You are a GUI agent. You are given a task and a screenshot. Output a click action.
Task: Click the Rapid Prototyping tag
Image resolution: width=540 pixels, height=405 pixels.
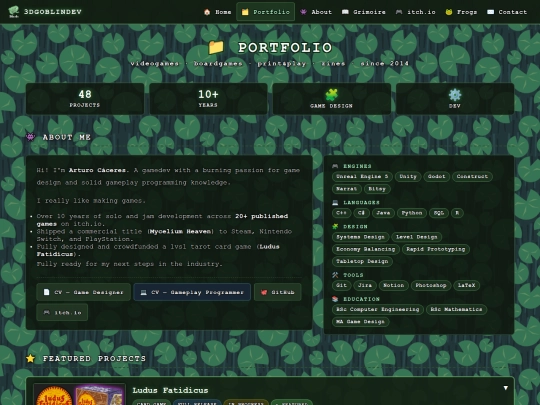[x=436, y=249]
